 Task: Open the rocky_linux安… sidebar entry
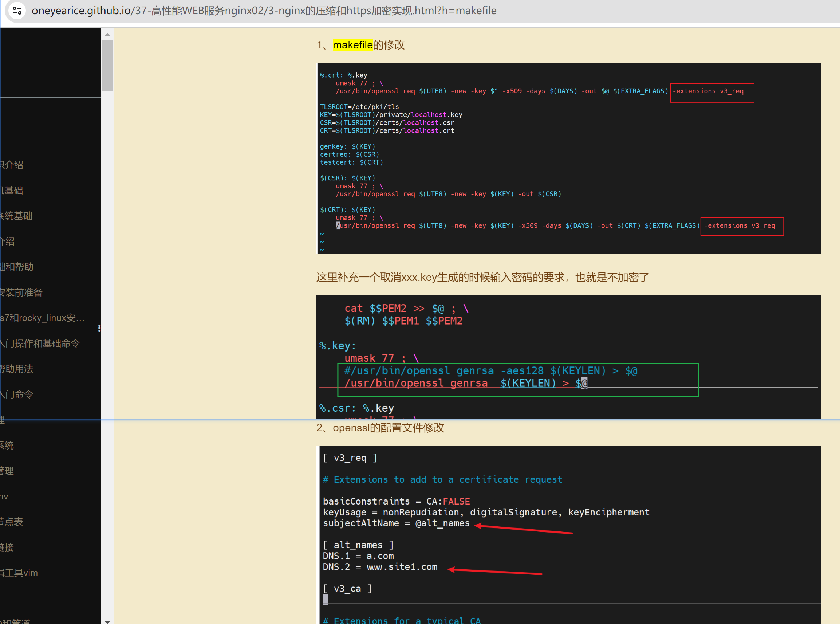(42, 318)
